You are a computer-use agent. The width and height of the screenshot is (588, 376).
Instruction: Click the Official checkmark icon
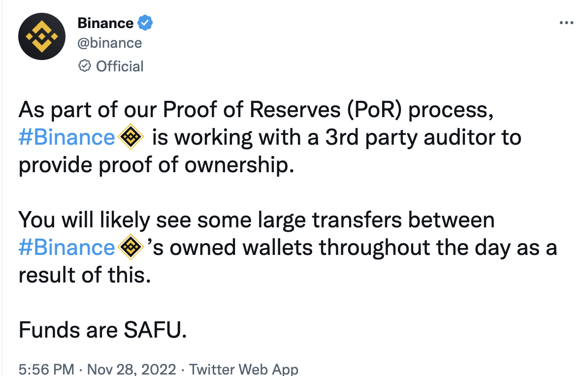(x=84, y=66)
